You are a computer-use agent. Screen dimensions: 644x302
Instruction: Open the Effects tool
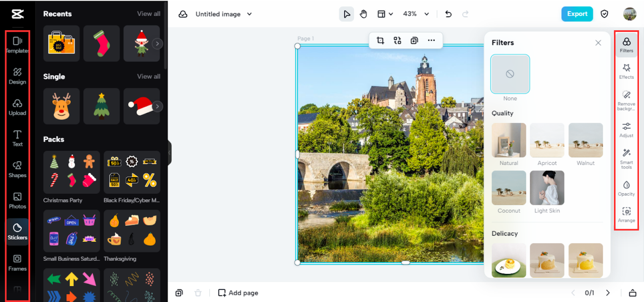coord(626,71)
